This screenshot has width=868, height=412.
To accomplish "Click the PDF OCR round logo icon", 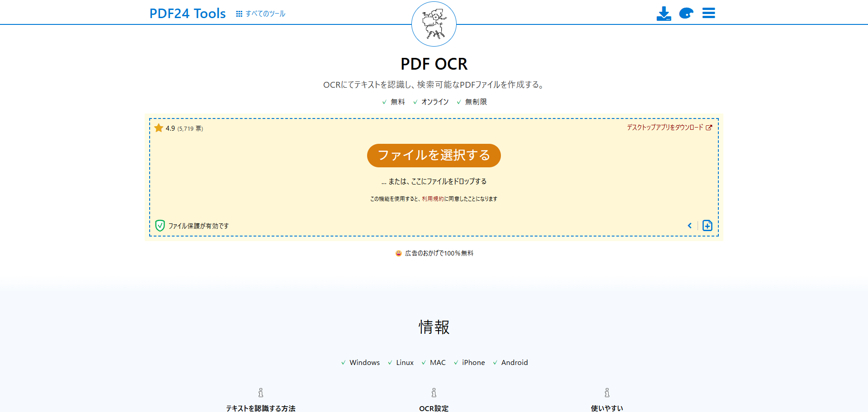I will pos(434,24).
